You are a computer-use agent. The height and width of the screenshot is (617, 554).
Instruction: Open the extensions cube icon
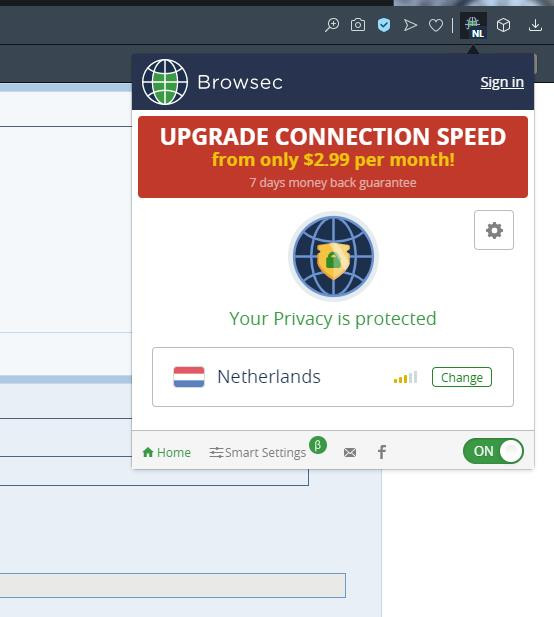503,25
